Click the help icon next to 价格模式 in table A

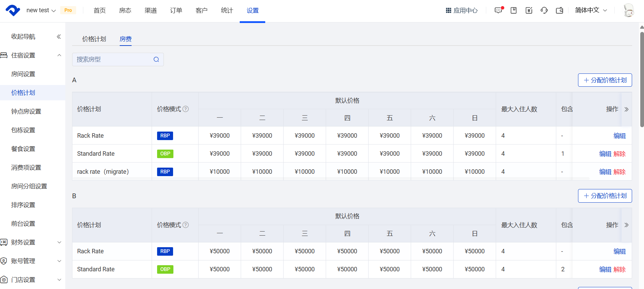186,109
